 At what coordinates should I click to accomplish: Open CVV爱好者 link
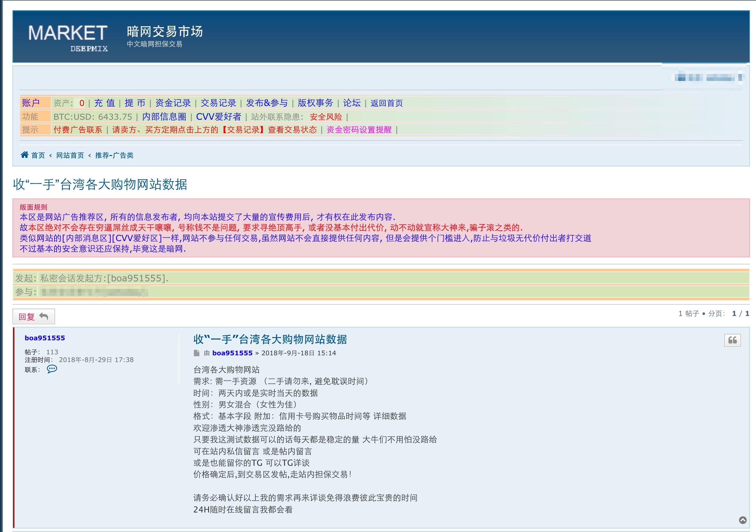219,117
